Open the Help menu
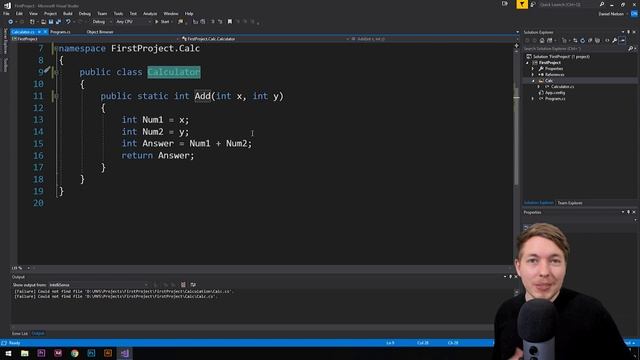Screen dimensions: 640x360 click(189, 13)
